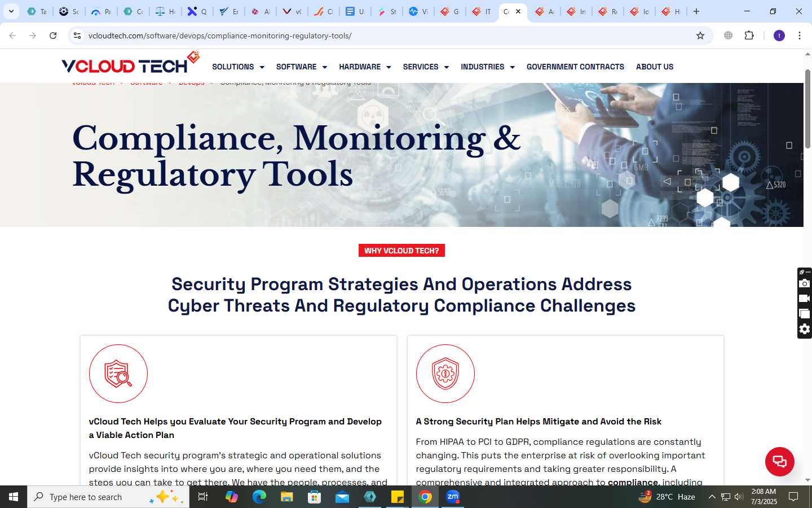This screenshot has height=508, width=812.
Task: Open Task View on the taskbar
Action: 203,497
